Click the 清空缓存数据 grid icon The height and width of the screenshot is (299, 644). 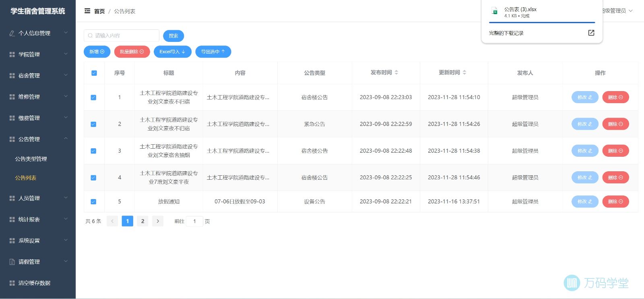click(12, 283)
